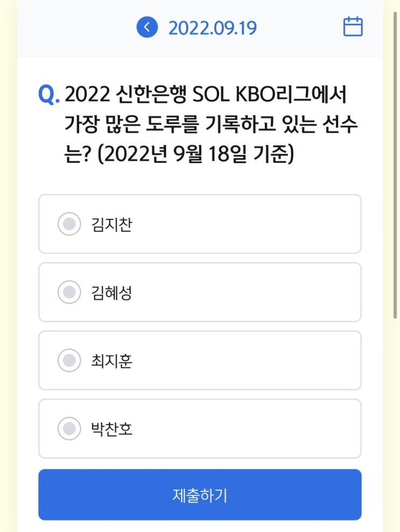Click the 2022.09.19 date in the header
This screenshot has width=400, height=532.
coord(213,27)
